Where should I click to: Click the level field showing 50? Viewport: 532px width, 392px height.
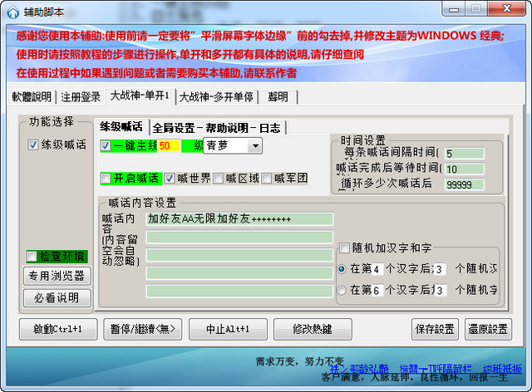pyautogui.click(x=169, y=146)
